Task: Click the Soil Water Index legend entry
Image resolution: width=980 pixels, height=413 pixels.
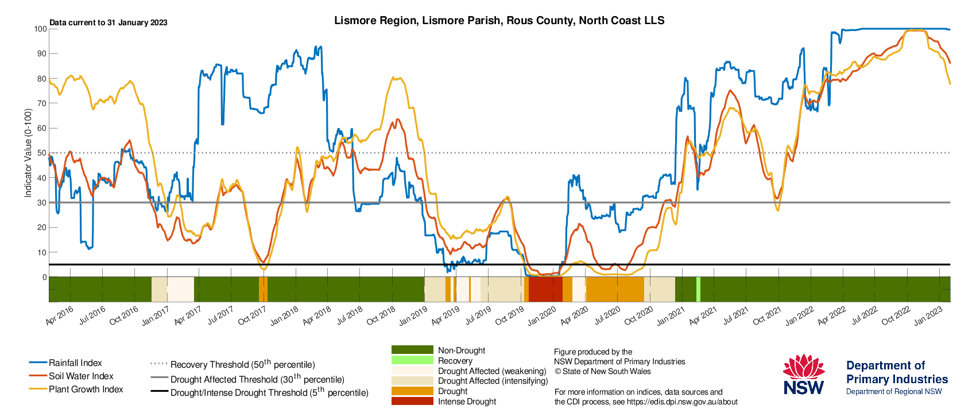Action: click(x=72, y=376)
